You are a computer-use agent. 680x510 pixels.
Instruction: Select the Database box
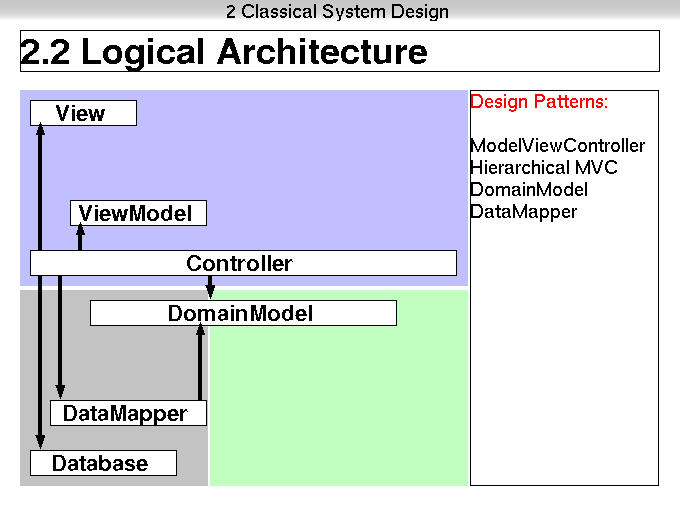point(103,463)
